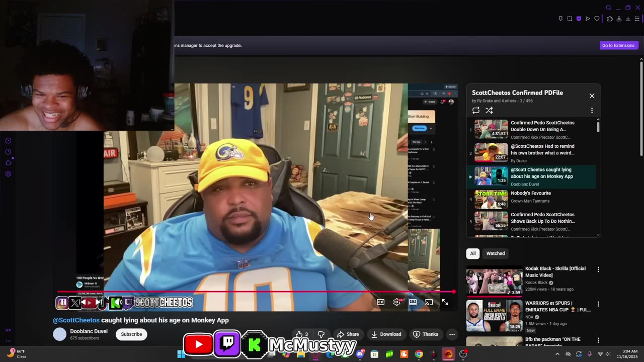Open the sidebar extensions icon
The height and width of the screenshot is (362, 644).
coord(8,163)
